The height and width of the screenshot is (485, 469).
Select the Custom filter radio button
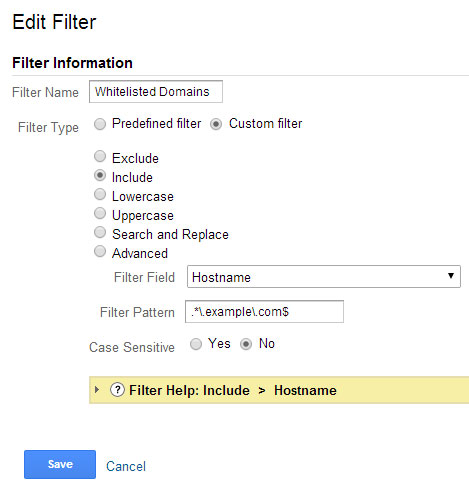pyautogui.click(x=216, y=124)
